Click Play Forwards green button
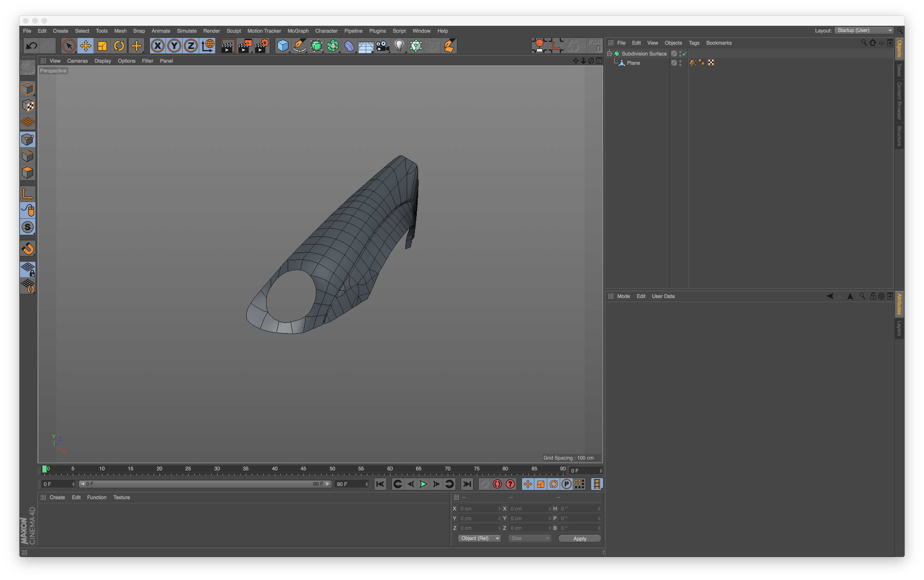The height and width of the screenshot is (580, 924). click(x=423, y=484)
